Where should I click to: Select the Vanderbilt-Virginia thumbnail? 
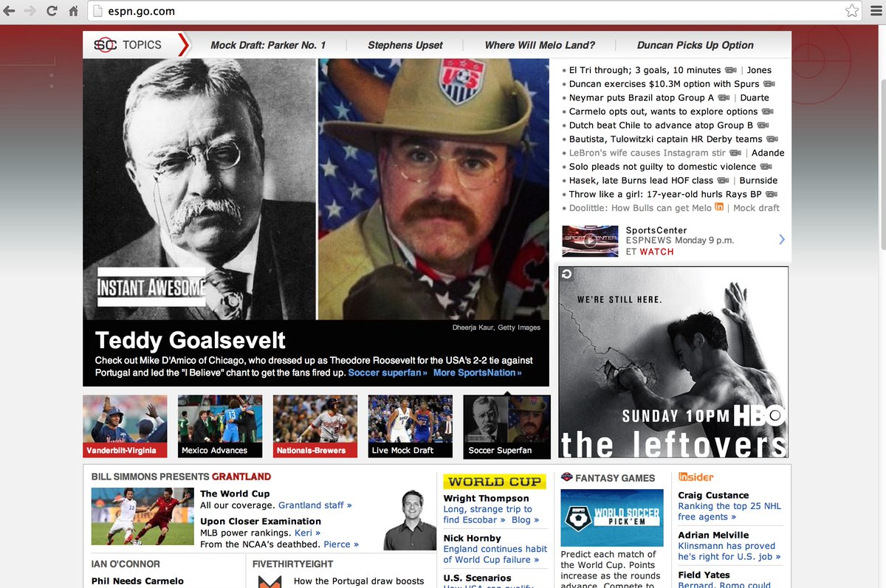pyautogui.click(x=125, y=426)
